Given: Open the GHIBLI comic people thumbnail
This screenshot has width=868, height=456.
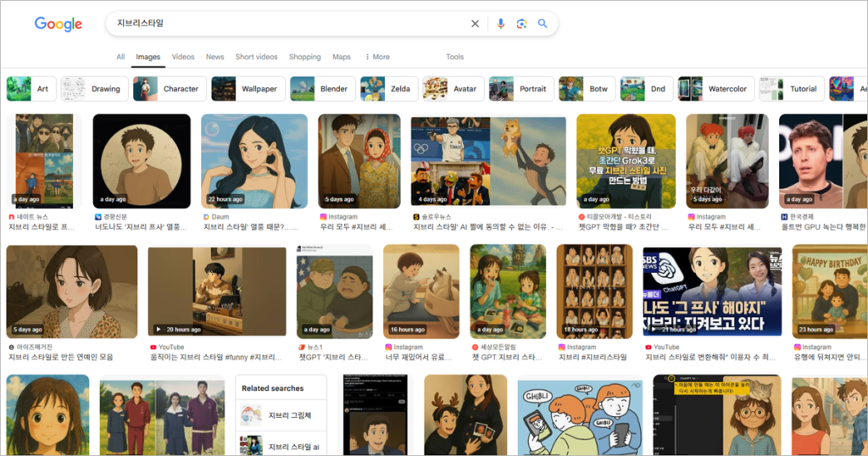Looking at the screenshot, I should coord(580,415).
